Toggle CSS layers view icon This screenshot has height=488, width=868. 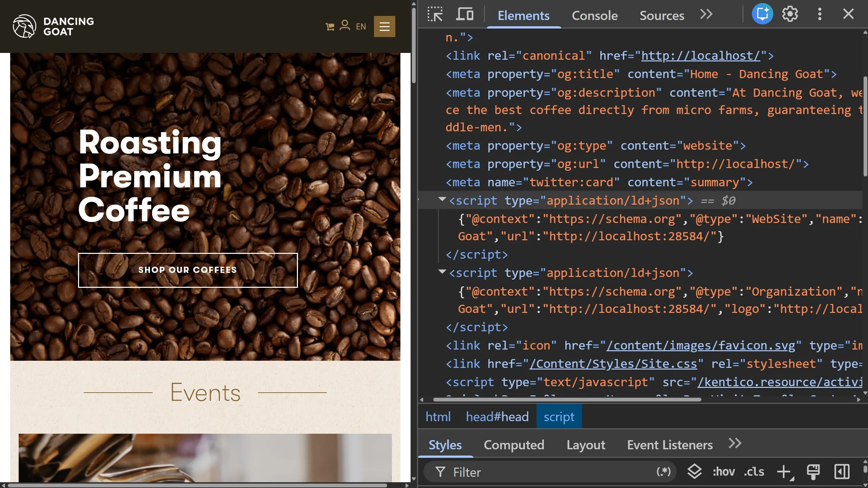pyautogui.click(x=694, y=472)
